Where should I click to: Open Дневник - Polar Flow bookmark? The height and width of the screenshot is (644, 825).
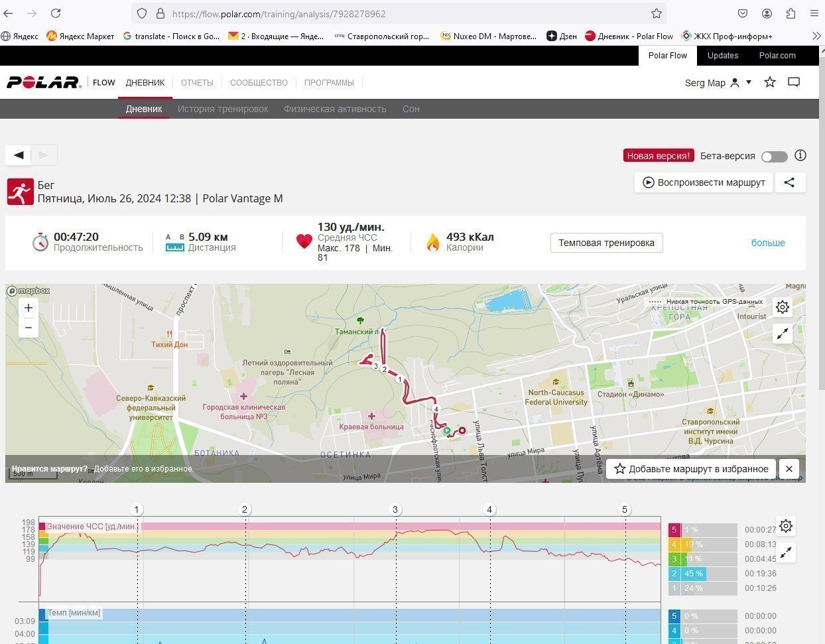pos(629,36)
